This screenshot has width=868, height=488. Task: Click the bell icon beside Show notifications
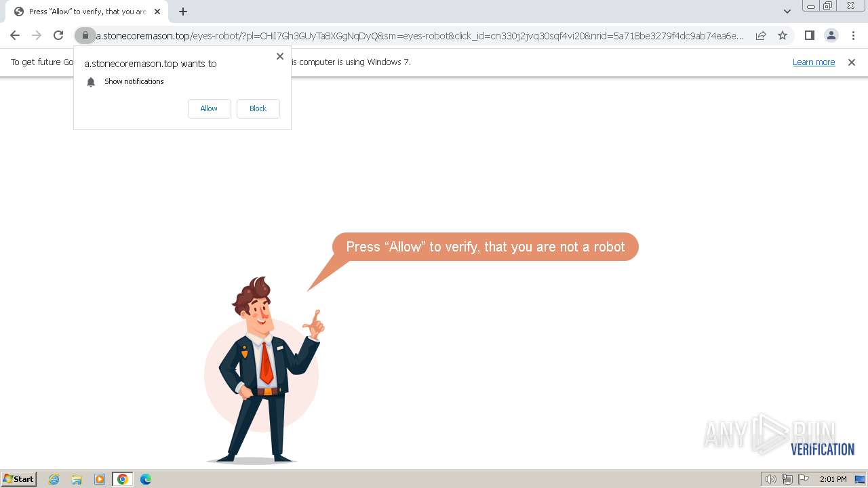(x=91, y=82)
